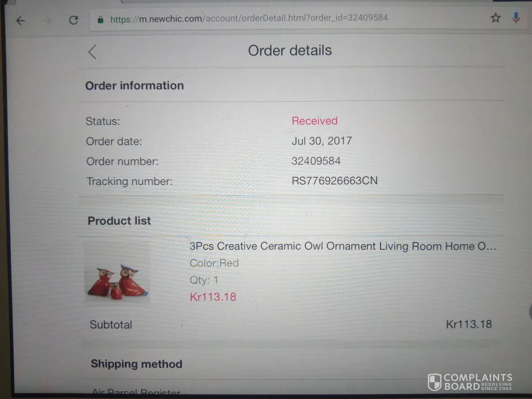Open the 3Pcs Creative Ceramic Owl product title
This screenshot has height=399, width=532.
tap(343, 246)
